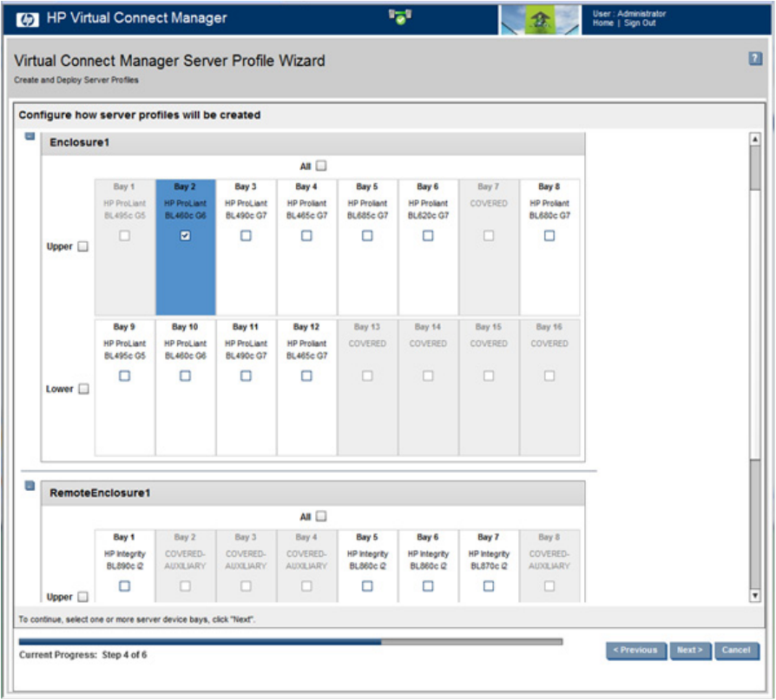Screen dimensions: 776x700
Task: Collapse the Enclosure1 section
Action: (30, 135)
